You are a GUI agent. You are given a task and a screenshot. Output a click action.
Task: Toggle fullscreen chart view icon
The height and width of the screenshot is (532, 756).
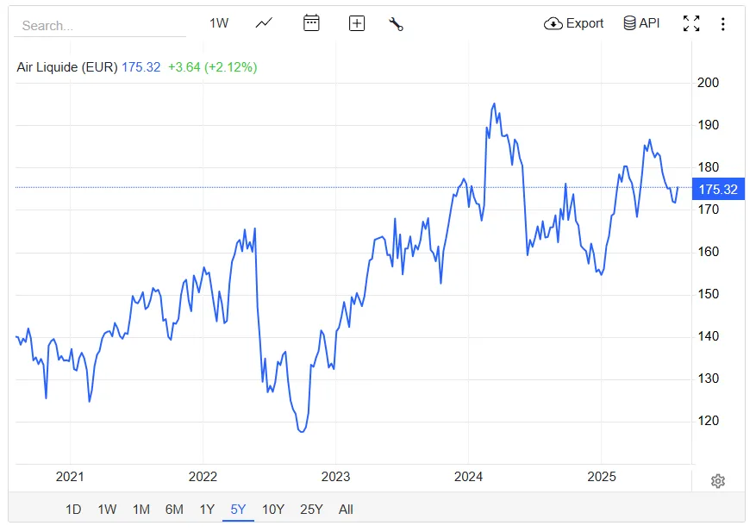pos(690,23)
